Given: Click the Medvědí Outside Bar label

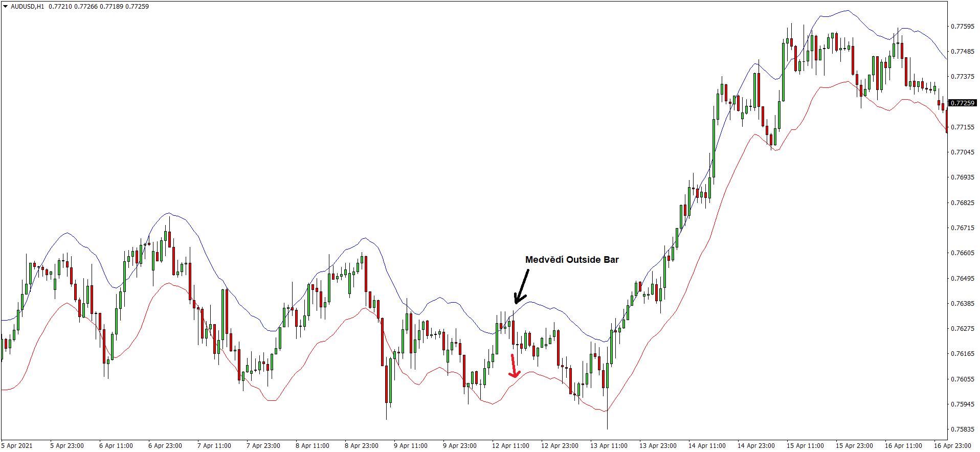Looking at the screenshot, I should point(572,260).
